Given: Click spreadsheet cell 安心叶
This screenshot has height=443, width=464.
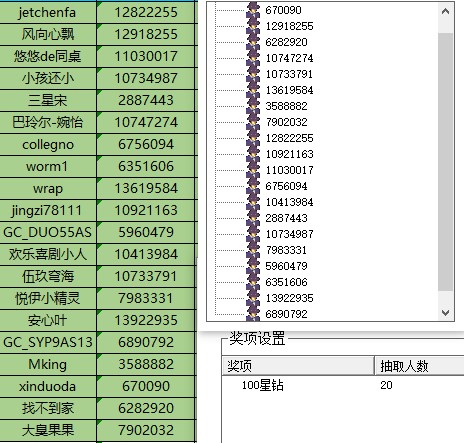Looking at the screenshot, I should (48, 320).
